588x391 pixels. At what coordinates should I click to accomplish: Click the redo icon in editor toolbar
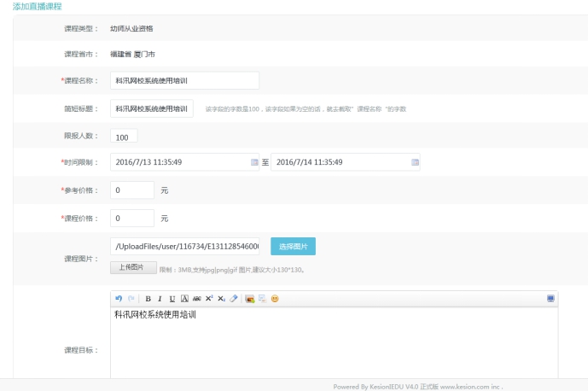pyautogui.click(x=131, y=299)
